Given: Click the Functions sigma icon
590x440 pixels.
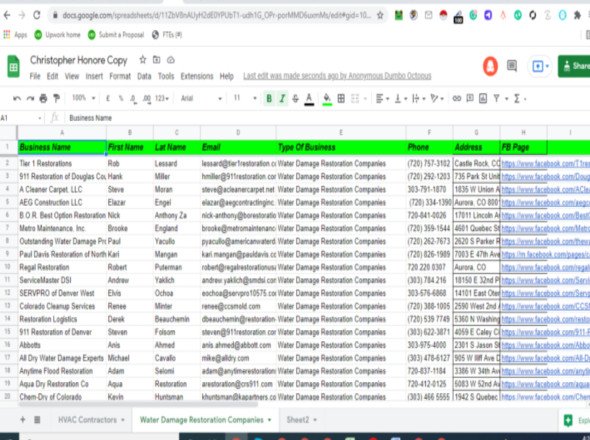Looking at the screenshot, I should tap(517, 99).
